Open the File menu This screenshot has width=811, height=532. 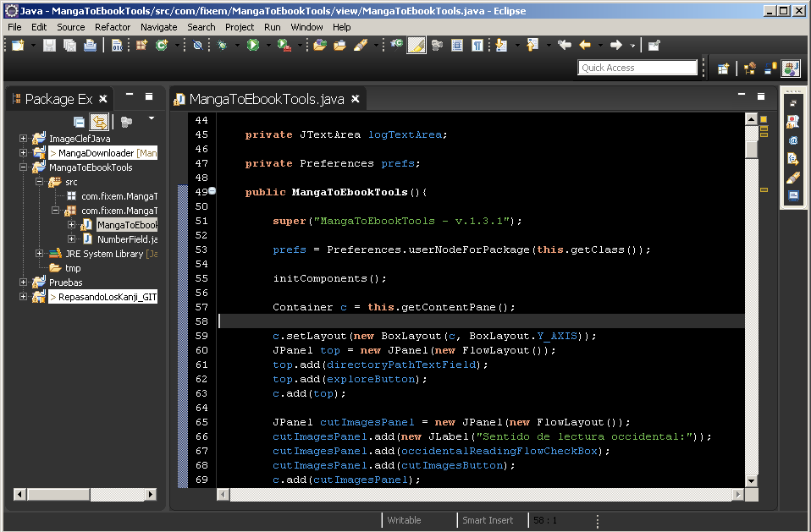14,27
